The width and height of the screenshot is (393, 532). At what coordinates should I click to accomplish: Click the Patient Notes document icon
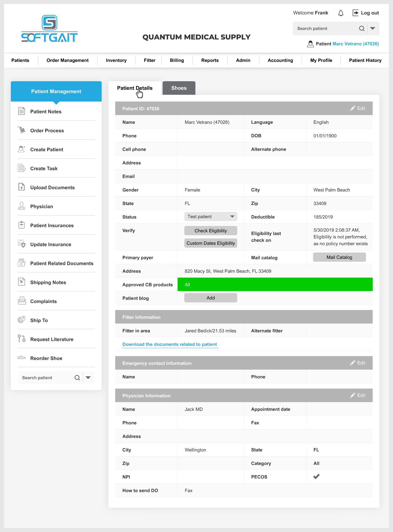click(x=22, y=111)
